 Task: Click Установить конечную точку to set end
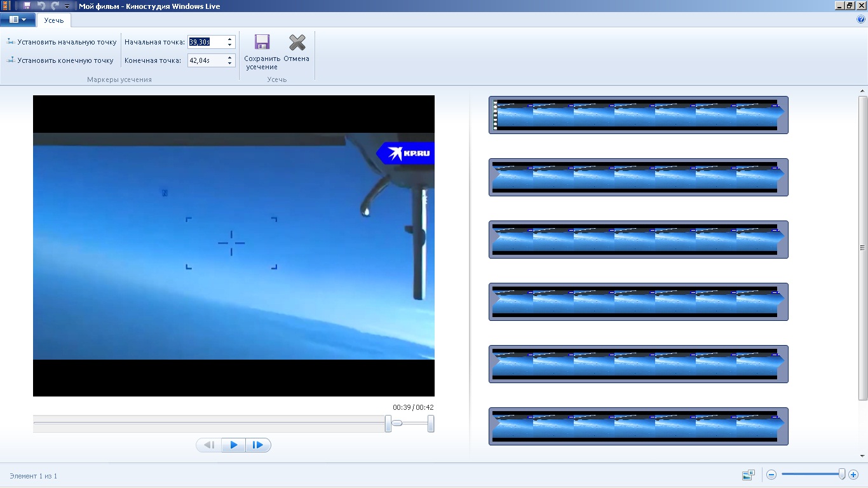coord(61,60)
